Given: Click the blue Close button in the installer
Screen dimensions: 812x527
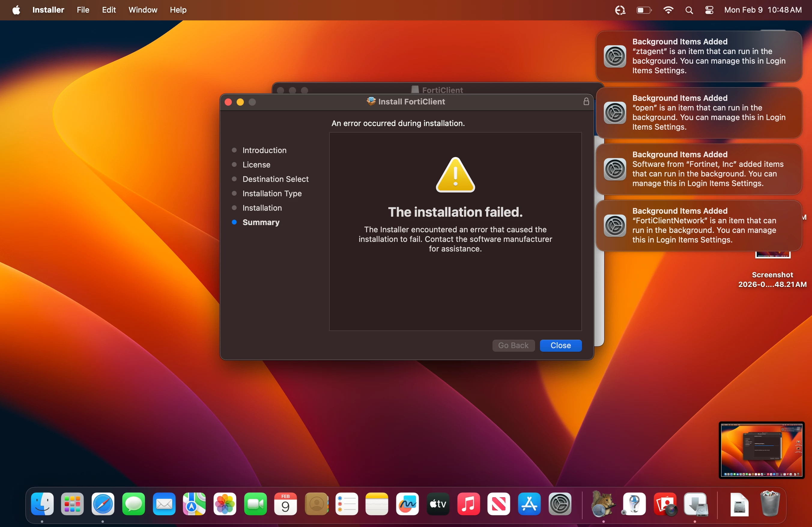Looking at the screenshot, I should tap(561, 345).
